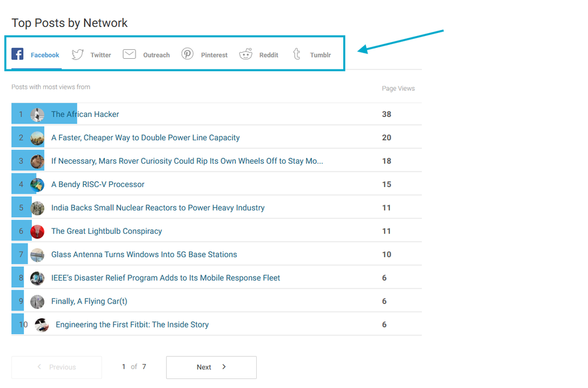Switch to the Reddit tab label

269,55
